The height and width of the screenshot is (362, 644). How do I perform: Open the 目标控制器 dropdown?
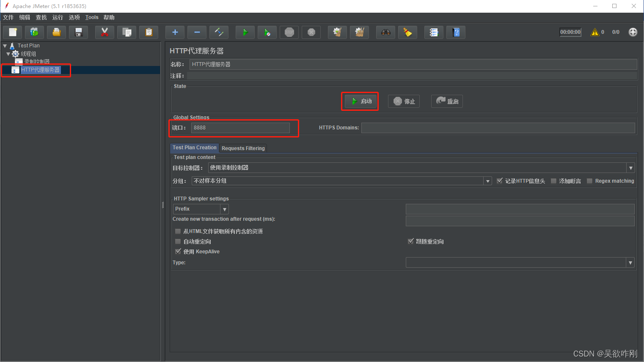(631, 168)
